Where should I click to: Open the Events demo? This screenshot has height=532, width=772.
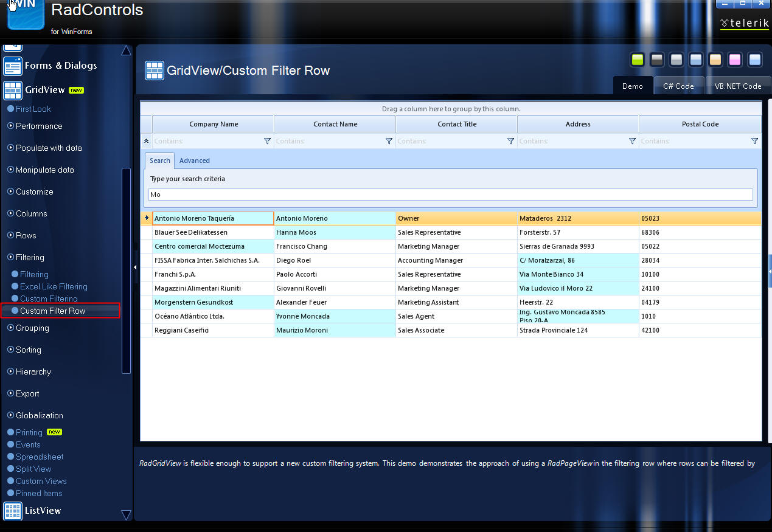pos(28,444)
